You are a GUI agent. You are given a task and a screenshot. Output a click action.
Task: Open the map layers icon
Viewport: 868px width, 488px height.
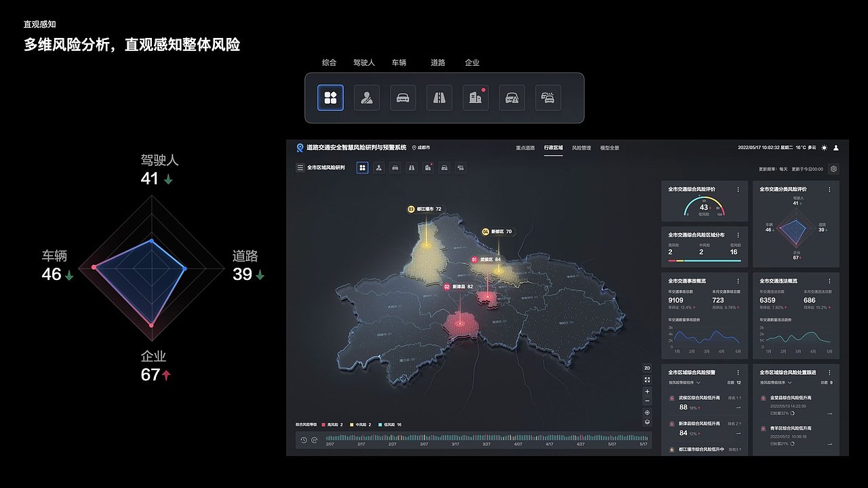[x=647, y=422]
